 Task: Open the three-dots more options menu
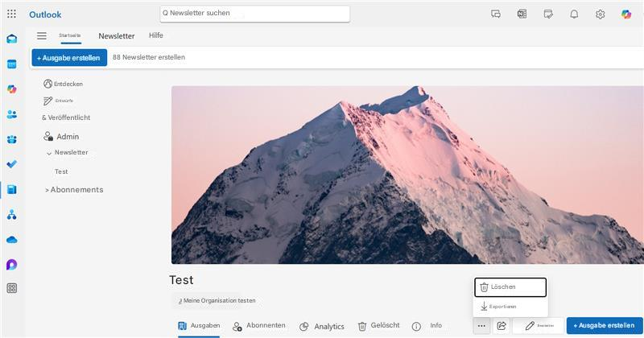pyautogui.click(x=481, y=326)
